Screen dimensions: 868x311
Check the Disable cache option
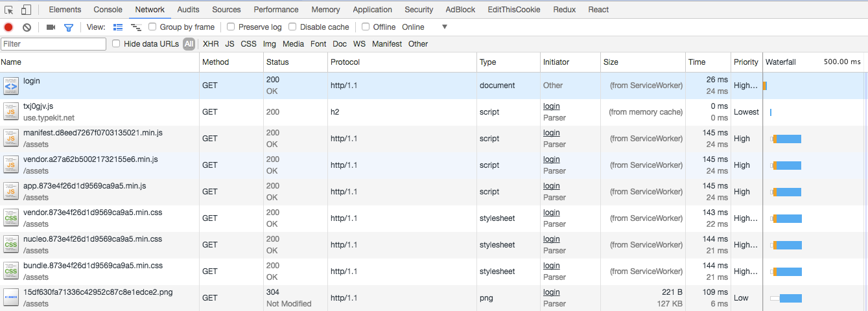click(292, 27)
